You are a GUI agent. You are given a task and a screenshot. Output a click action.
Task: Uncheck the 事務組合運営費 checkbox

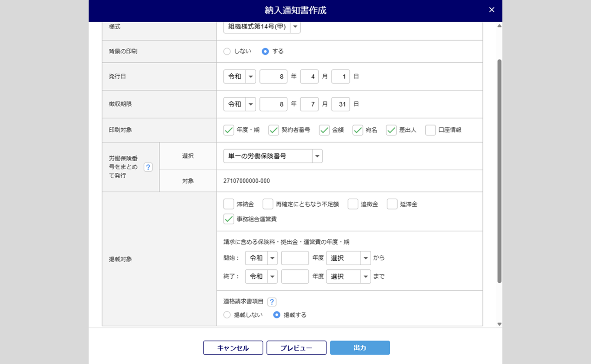click(x=229, y=219)
